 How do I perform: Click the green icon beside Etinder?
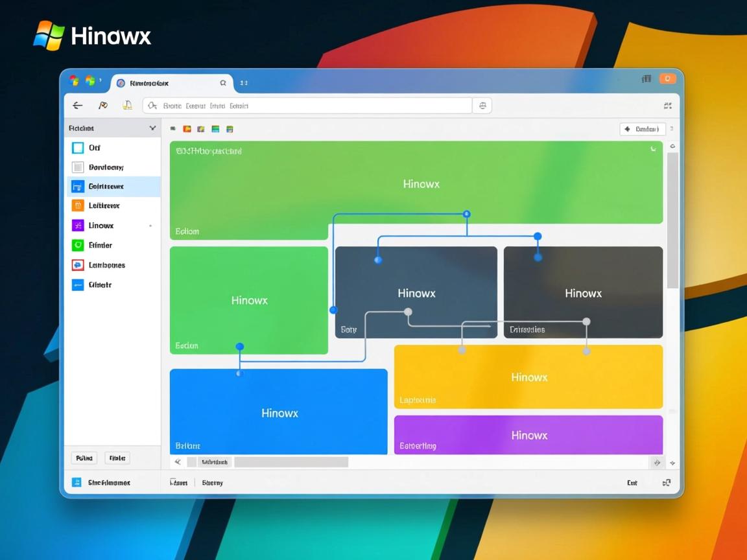(x=78, y=245)
